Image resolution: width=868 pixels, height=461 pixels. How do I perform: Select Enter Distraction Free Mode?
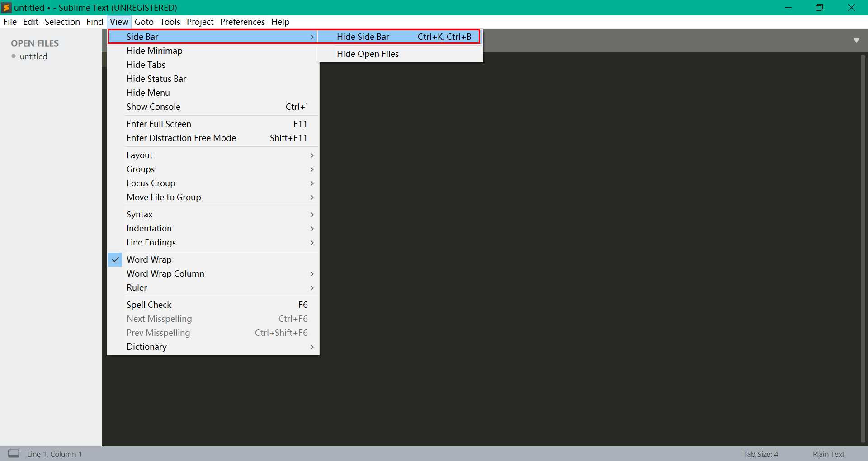pos(213,138)
